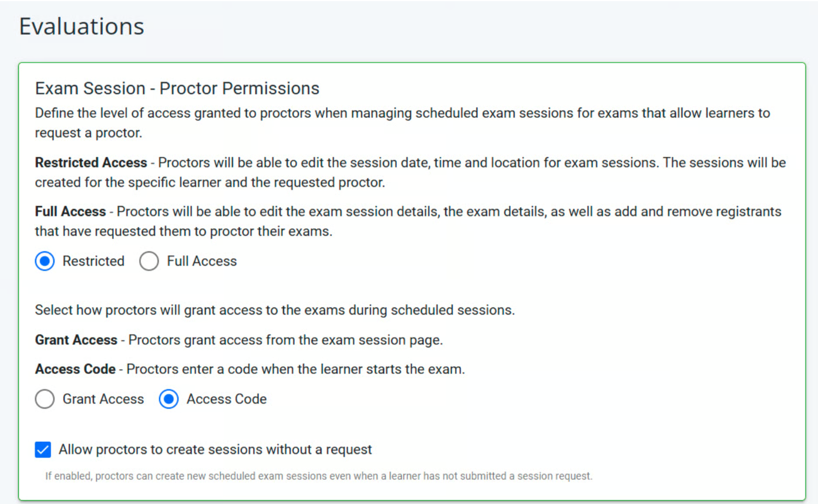
Task: Click the checkbox label about creating sessions
Action: click(x=214, y=449)
